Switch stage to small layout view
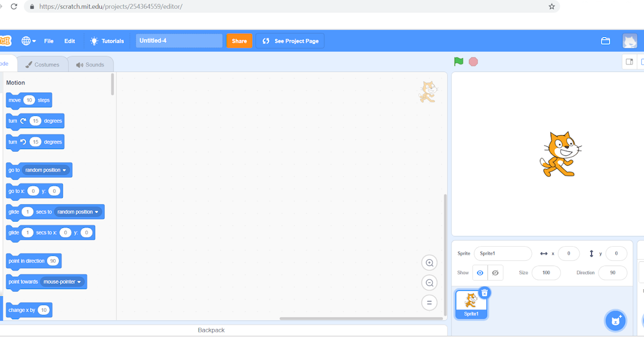644x338 pixels. point(629,61)
